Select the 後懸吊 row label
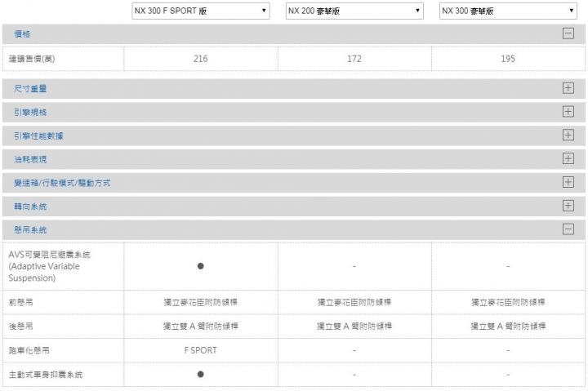Image resolution: width=588 pixels, height=391 pixels. pos(20,327)
